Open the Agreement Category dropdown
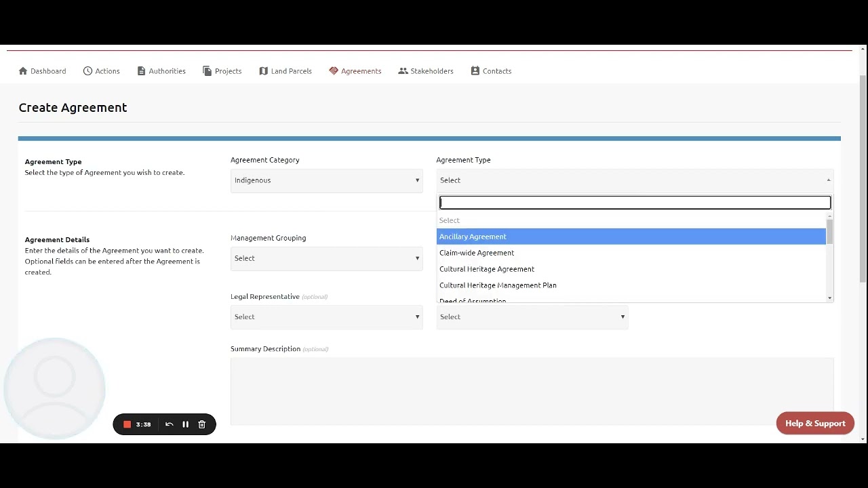The image size is (868, 488). click(x=326, y=180)
